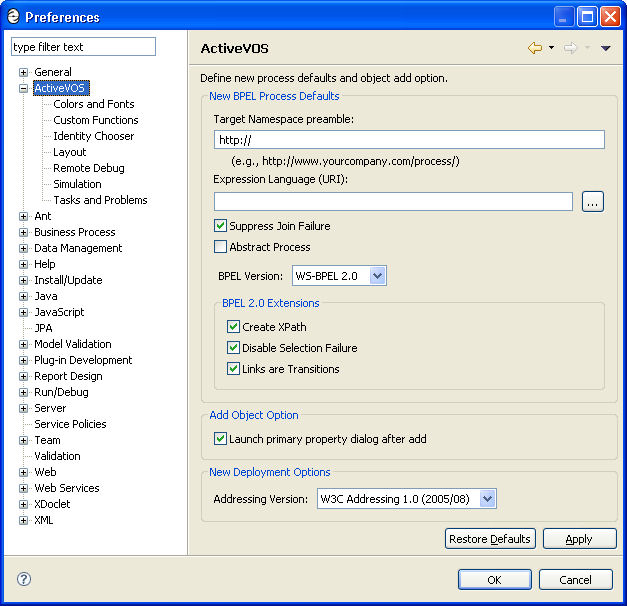Viewport: 627px width, 606px height.
Task: Toggle Disable Selection Failure checkbox
Action: (233, 348)
